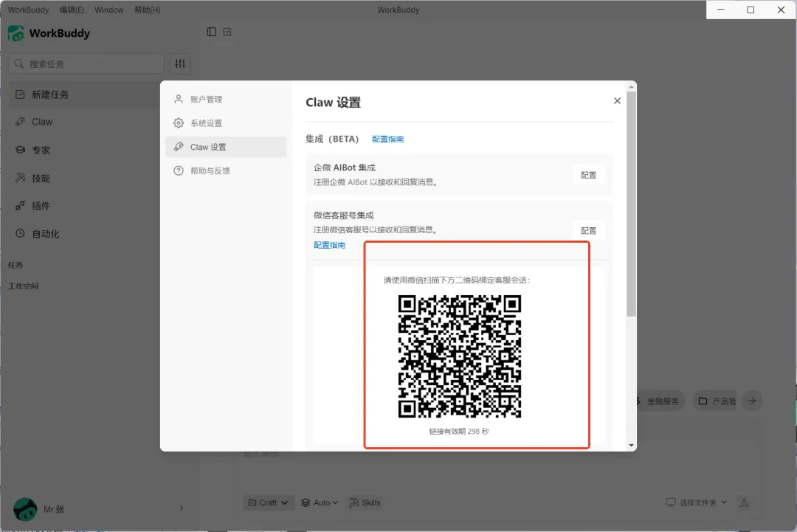Viewport: 797px width, 532px height.
Task: Click the right arrow next to suggestion chips
Action: pyautogui.click(x=752, y=401)
